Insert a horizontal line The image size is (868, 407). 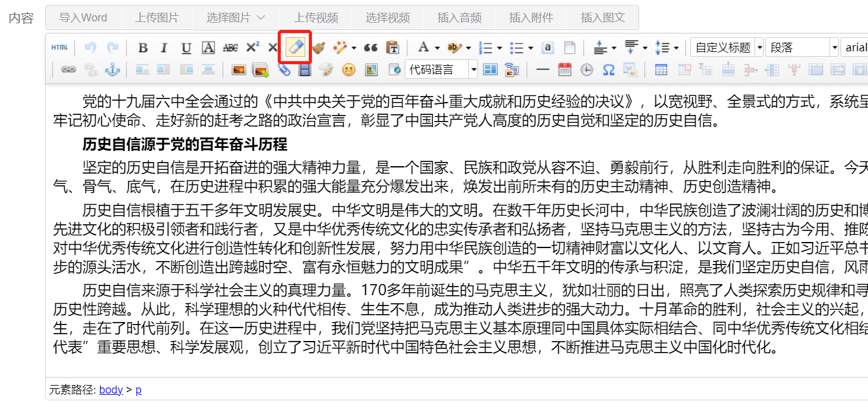pyautogui.click(x=542, y=69)
